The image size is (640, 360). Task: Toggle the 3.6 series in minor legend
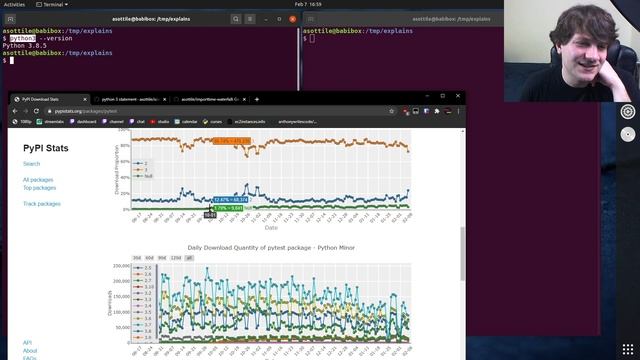(143, 318)
